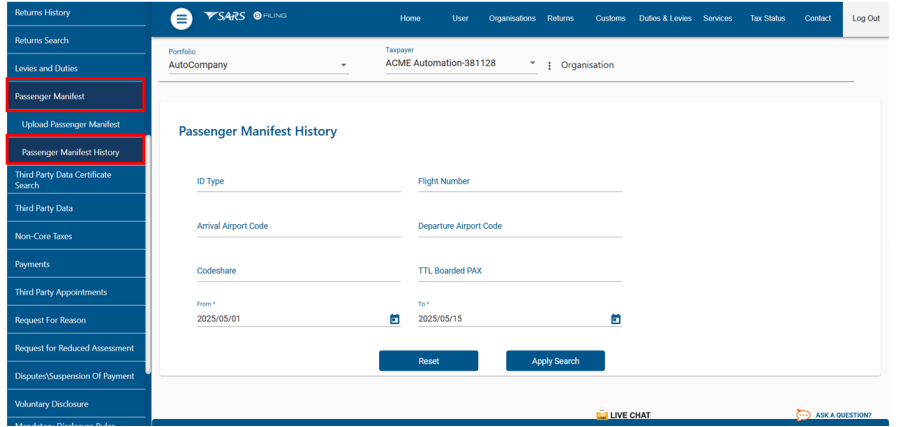
Task: Click the Flight Number input field
Action: (x=519, y=182)
